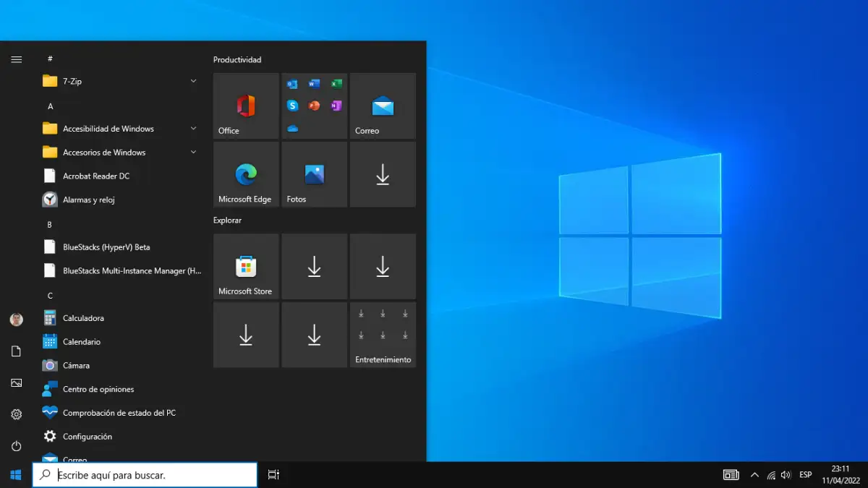This screenshot has width=868, height=488.
Task: Launch Cámara from the app list
Action: (x=123, y=366)
